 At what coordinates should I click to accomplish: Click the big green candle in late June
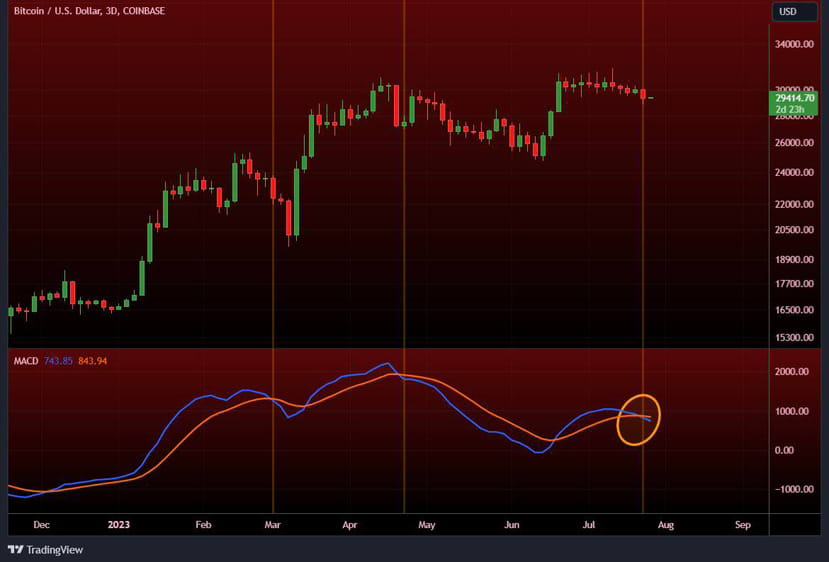click(559, 96)
